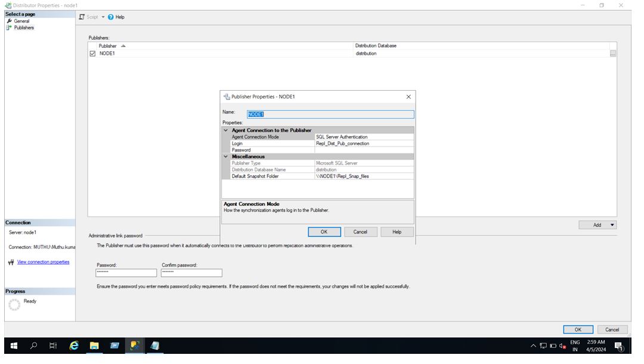
Task: Uncheck the NODE1 publisher checkbox
Action: (92, 54)
